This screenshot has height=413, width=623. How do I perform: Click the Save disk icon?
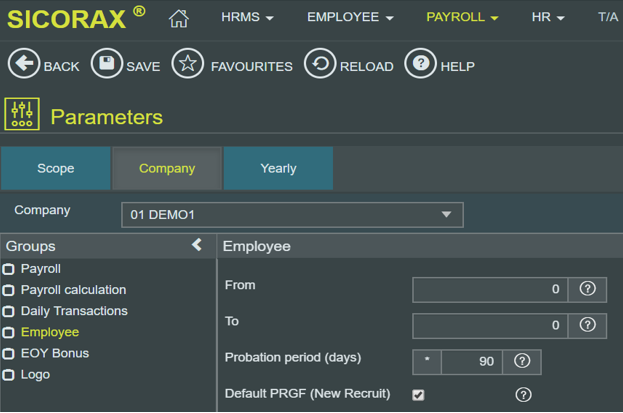pyautogui.click(x=106, y=65)
